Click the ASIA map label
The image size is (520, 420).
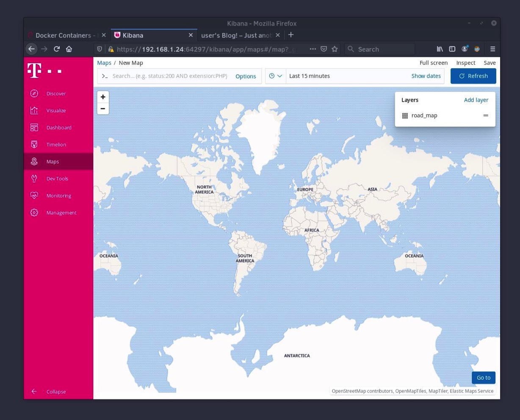coord(373,189)
